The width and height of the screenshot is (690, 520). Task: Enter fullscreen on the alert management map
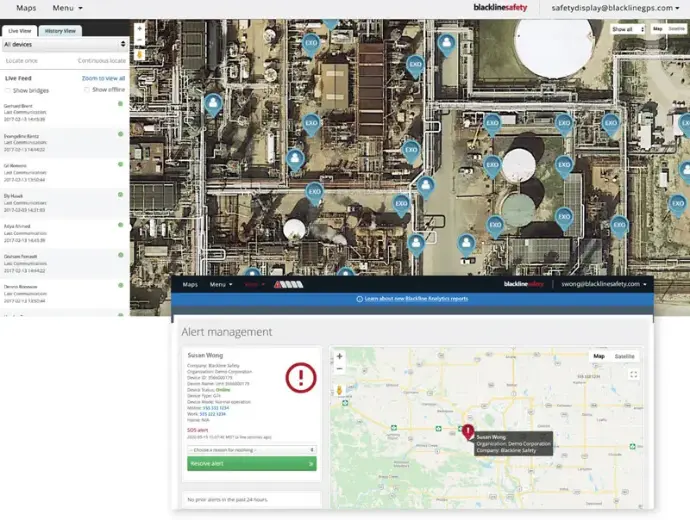point(633,374)
